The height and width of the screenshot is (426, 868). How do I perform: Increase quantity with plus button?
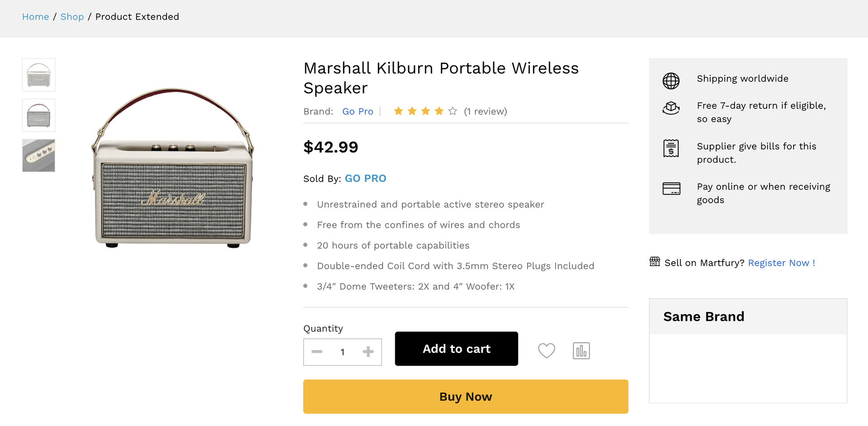[x=368, y=352]
